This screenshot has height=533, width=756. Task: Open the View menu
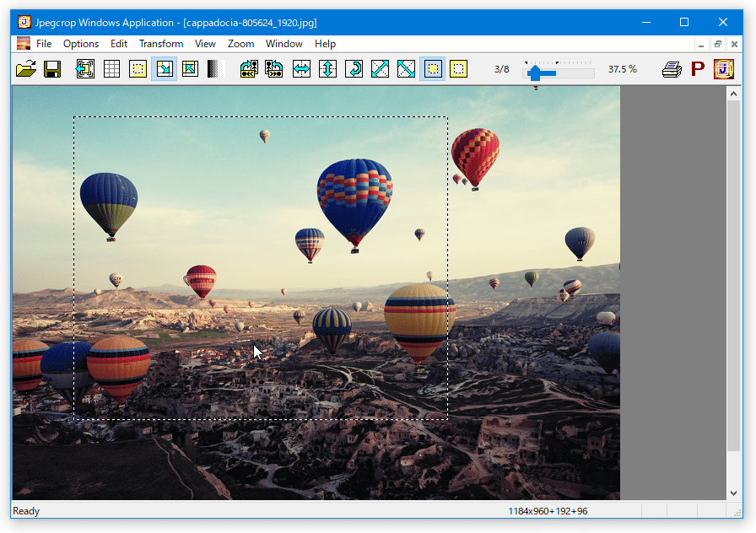point(205,44)
